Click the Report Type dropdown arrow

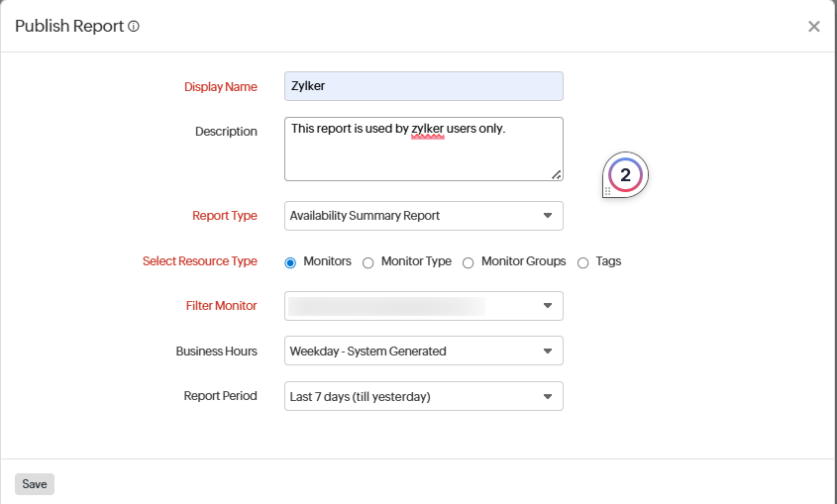[x=548, y=216]
